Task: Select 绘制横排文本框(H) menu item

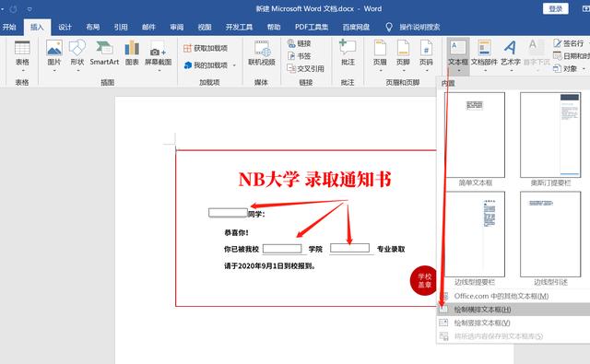Action: click(513, 310)
